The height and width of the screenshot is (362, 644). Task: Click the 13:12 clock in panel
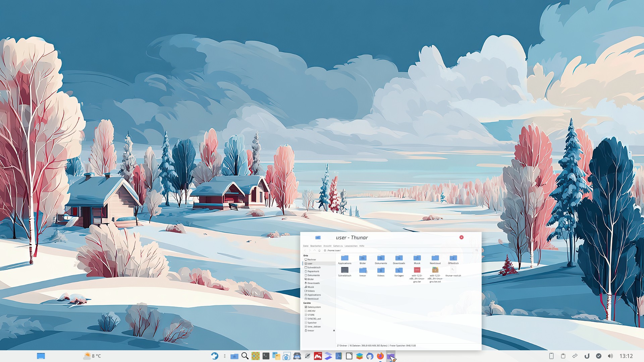coord(626,356)
